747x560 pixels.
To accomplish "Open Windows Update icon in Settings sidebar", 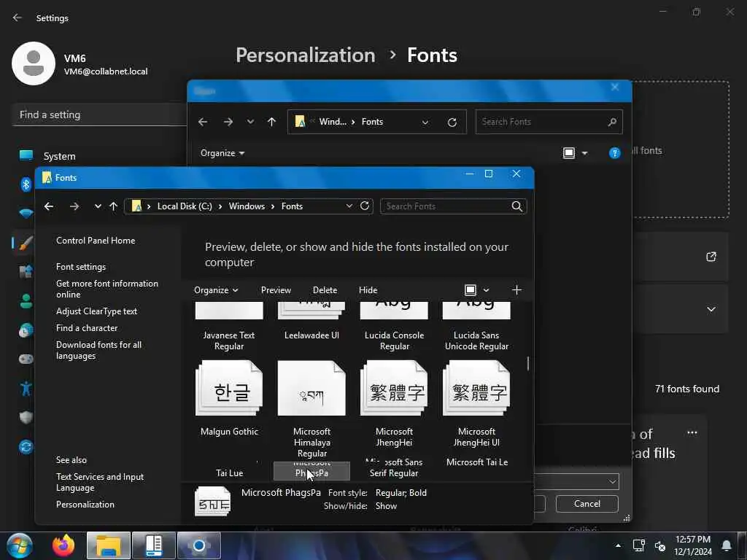I will pyautogui.click(x=26, y=447).
